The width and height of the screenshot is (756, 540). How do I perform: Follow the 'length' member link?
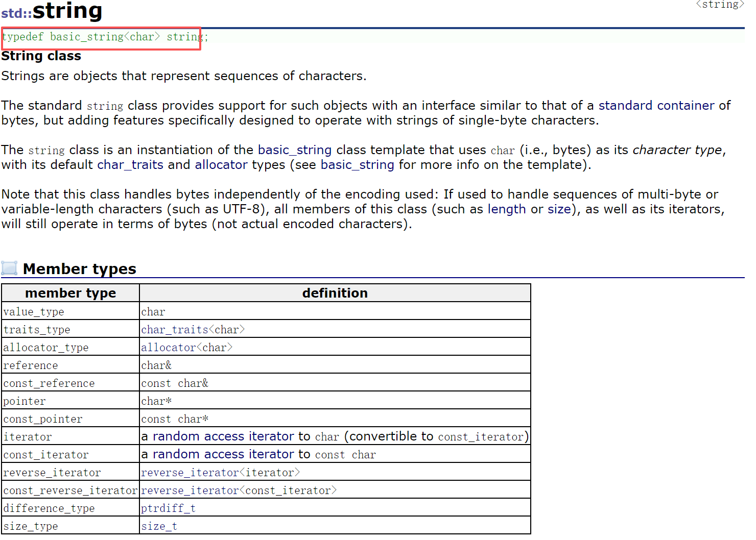[x=507, y=209]
